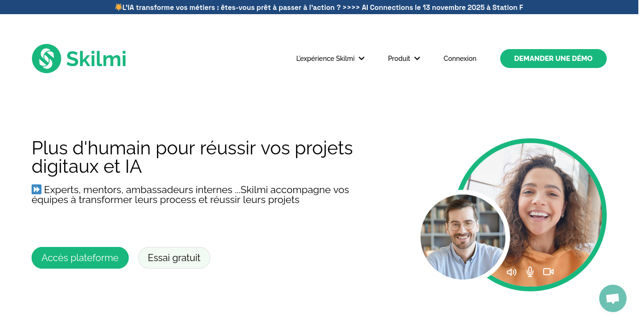Click the fast-forward emoji before 'Experts, mentors'

pos(36,189)
